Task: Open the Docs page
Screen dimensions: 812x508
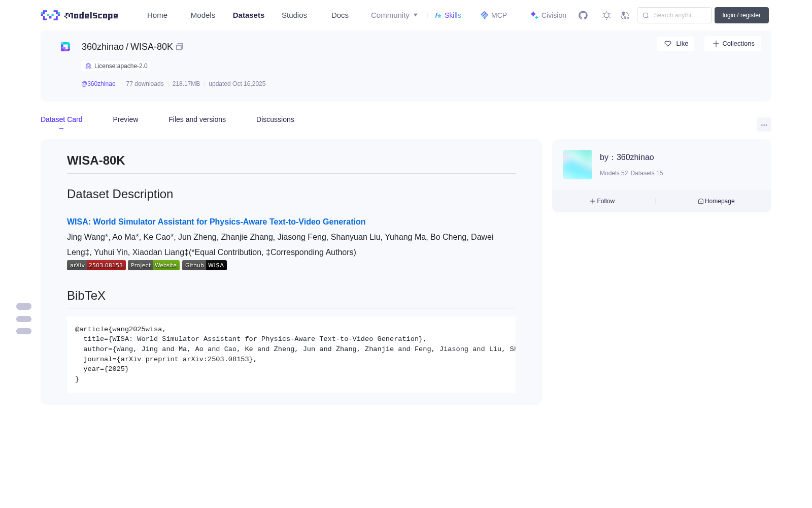Action: 340,15
